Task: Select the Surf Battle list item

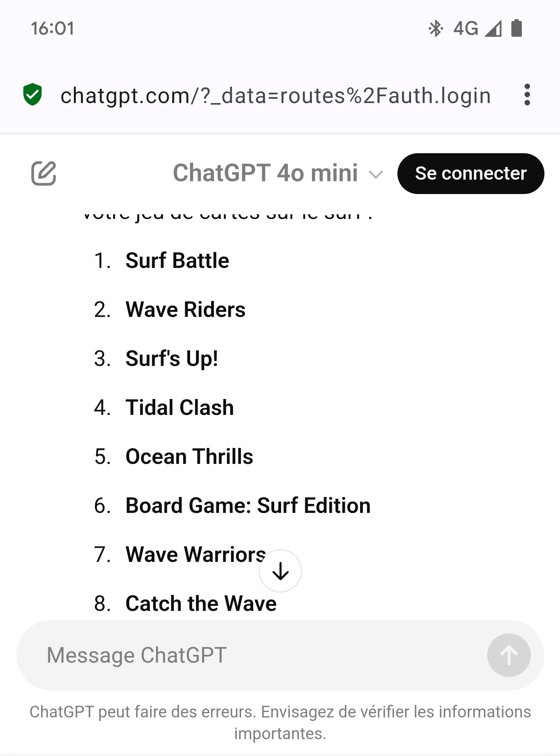Action: click(x=177, y=261)
